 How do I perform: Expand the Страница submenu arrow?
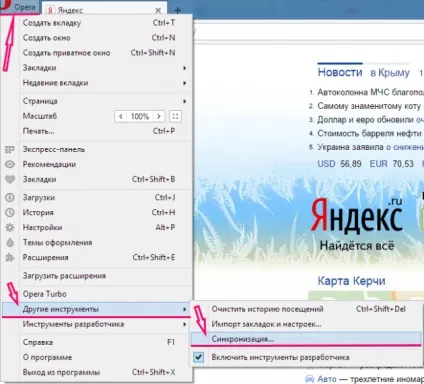coord(184,101)
